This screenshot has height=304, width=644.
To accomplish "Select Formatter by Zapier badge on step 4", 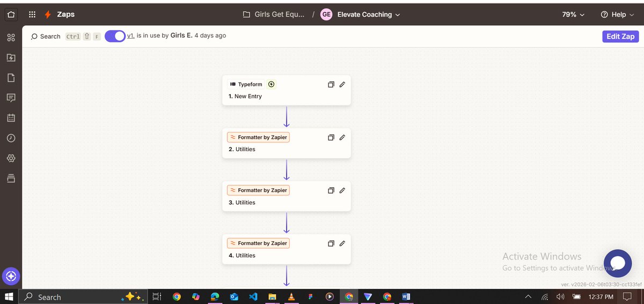I will (x=258, y=243).
